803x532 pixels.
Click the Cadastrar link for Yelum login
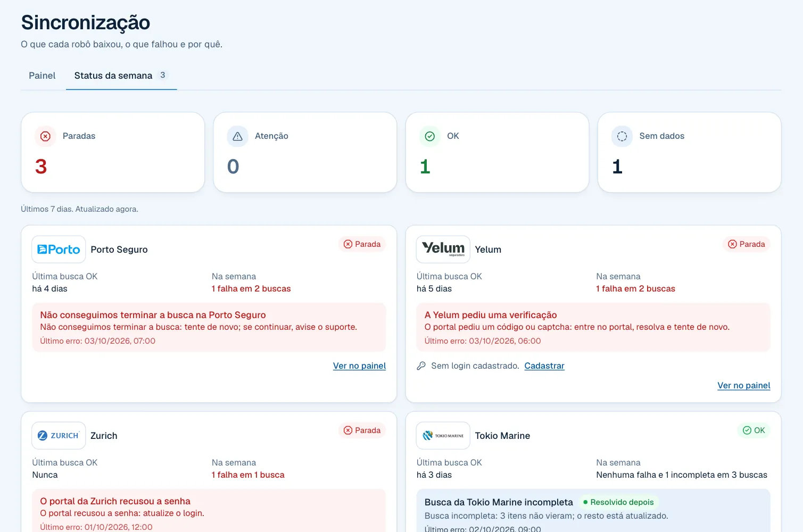point(544,366)
